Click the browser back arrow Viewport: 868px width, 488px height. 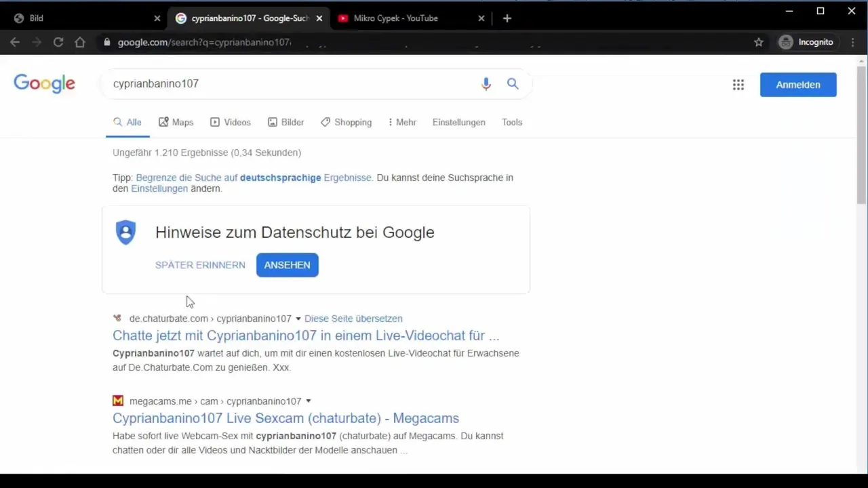tap(15, 42)
